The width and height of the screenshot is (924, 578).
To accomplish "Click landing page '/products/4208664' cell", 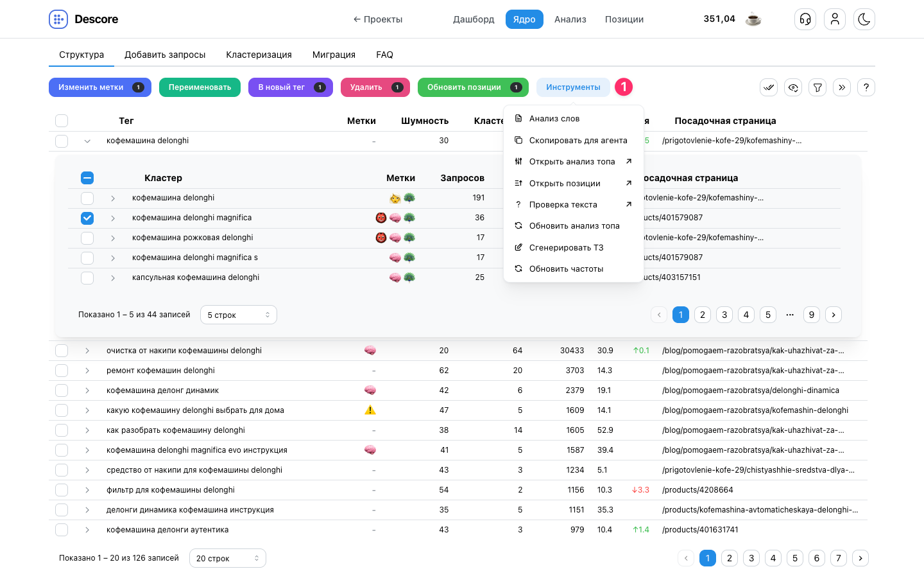I will tap(697, 490).
